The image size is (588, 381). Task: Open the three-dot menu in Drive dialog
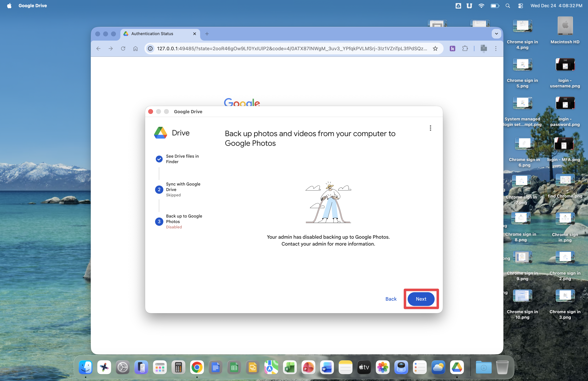430,128
